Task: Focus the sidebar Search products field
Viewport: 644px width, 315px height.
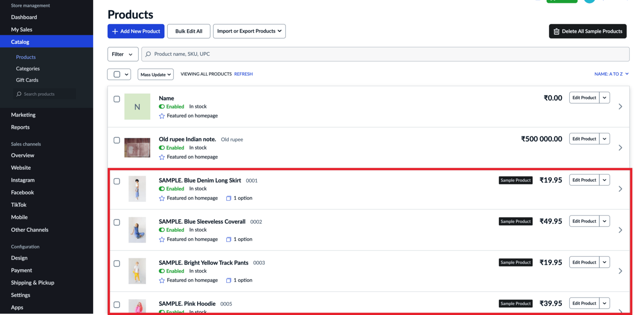Action: click(45, 94)
